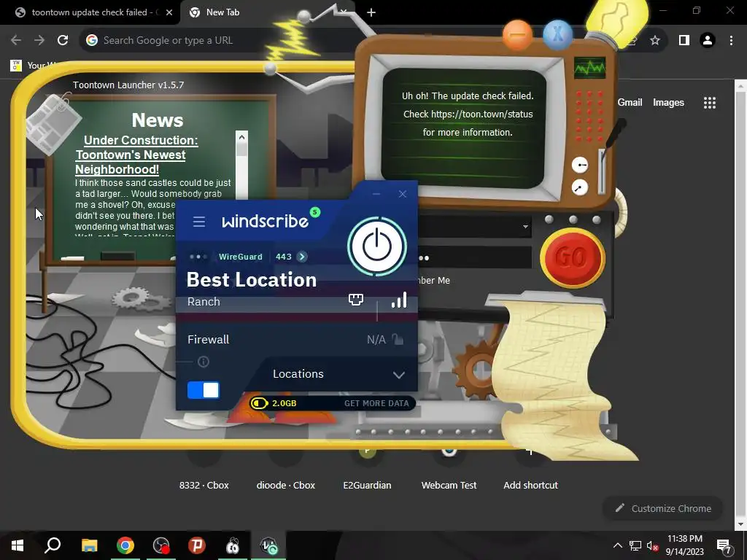Bookmark this tab with the star icon

(x=655, y=41)
